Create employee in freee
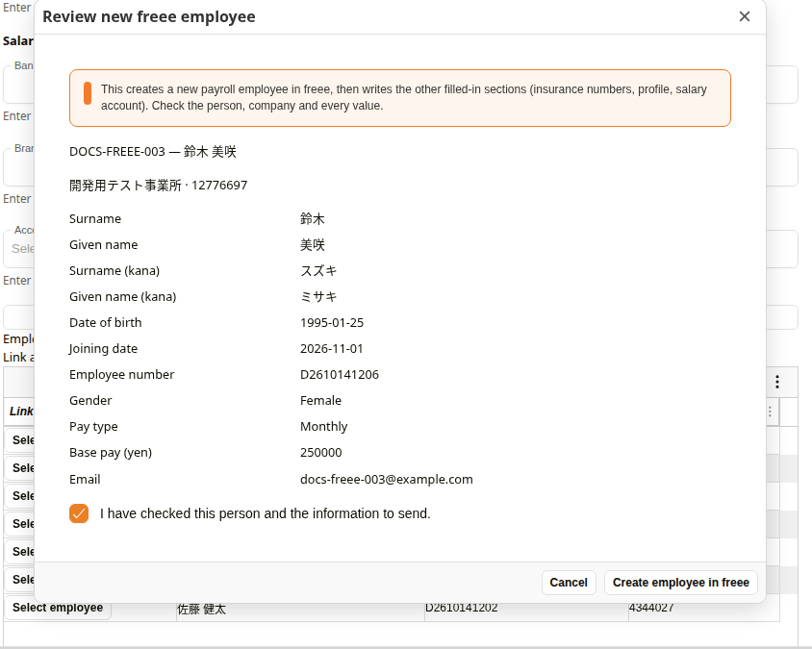The width and height of the screenshot is (812, 649). [x=680, y=583]
